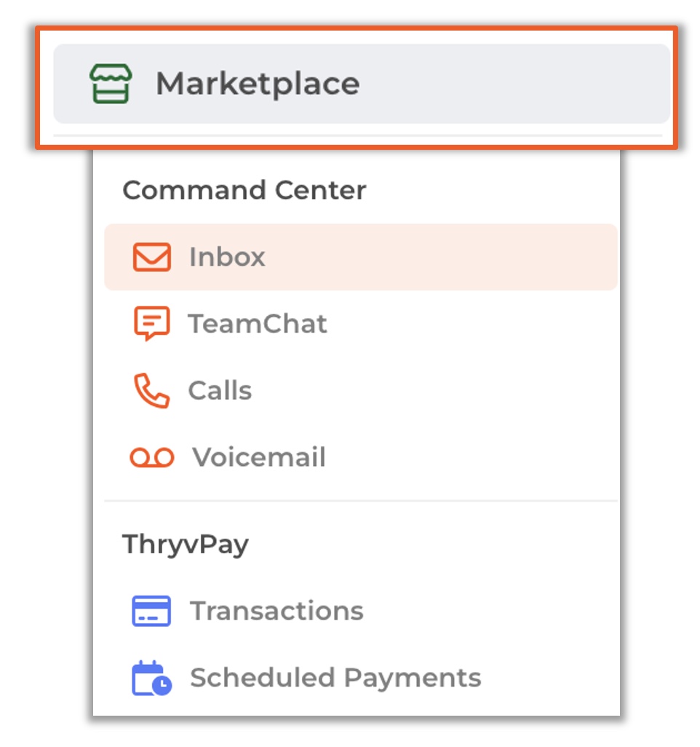
Task: Open Scheduled Payments page
Action: click(335, 678)
